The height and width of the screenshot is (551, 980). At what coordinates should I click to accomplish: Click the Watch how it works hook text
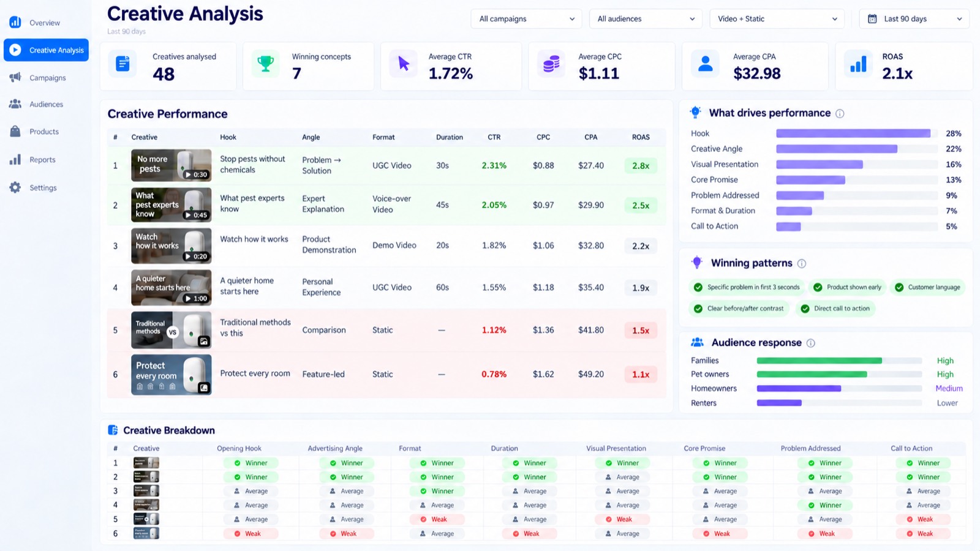(x=254, y=239)
